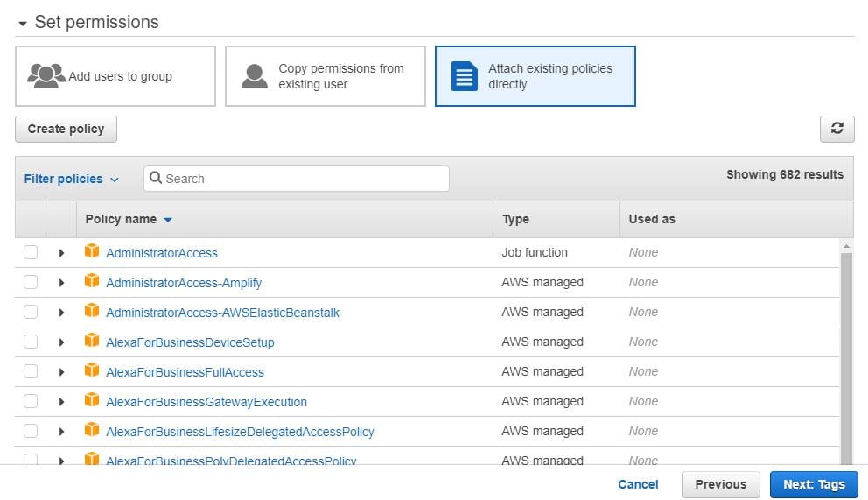Click the policy icon next to AlexaForBusinessFullAccess
Viewport: 868px width, 500px height.
92,371
